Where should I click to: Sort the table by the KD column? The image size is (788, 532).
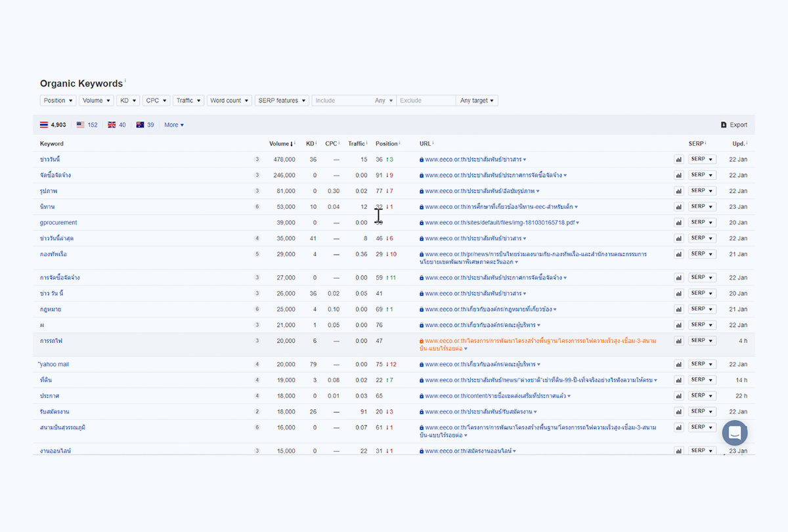tap(310, 144)
